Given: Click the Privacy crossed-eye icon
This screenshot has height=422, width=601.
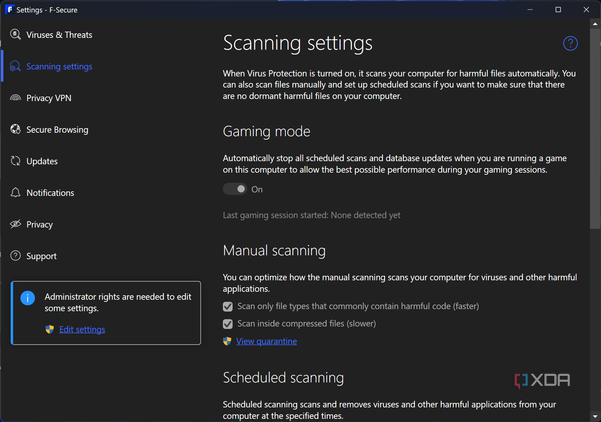Looking at the screenshot, I should tap(15, 224).
